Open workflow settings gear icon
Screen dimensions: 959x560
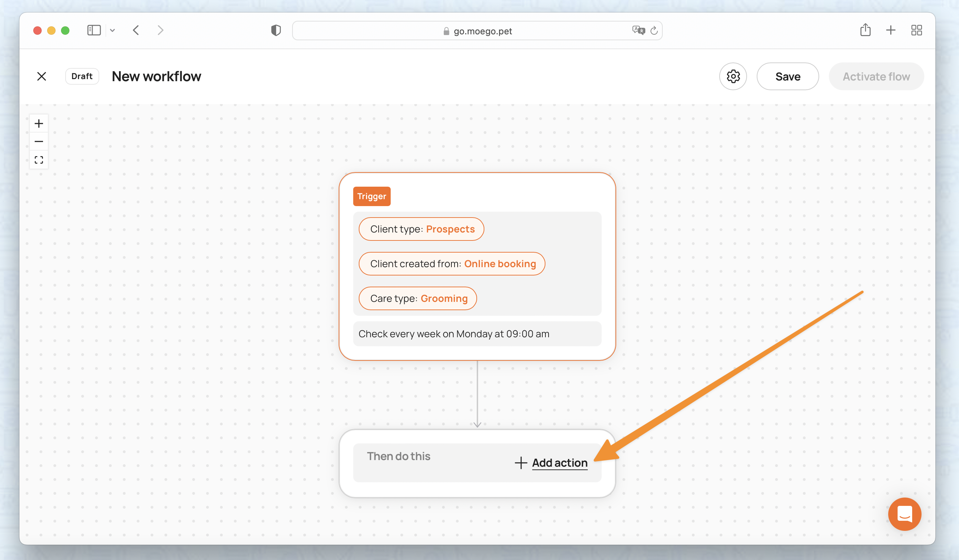tap(732, 76)
